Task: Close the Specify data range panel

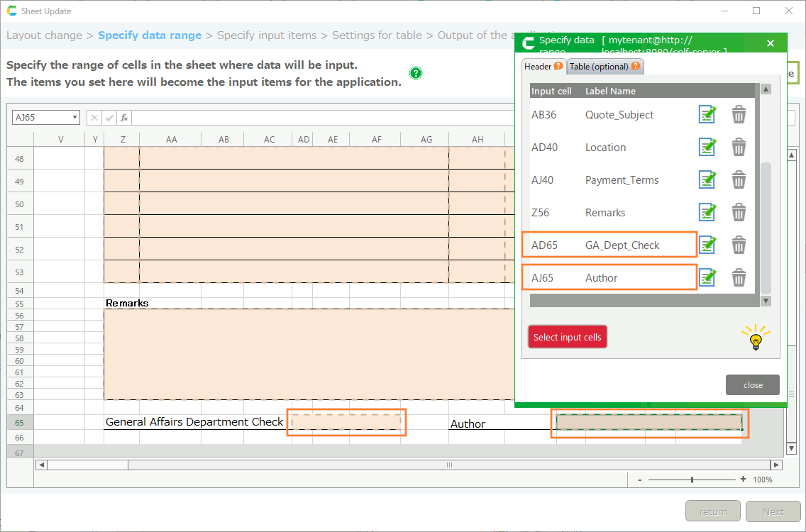Action: [x=771, y=43]
